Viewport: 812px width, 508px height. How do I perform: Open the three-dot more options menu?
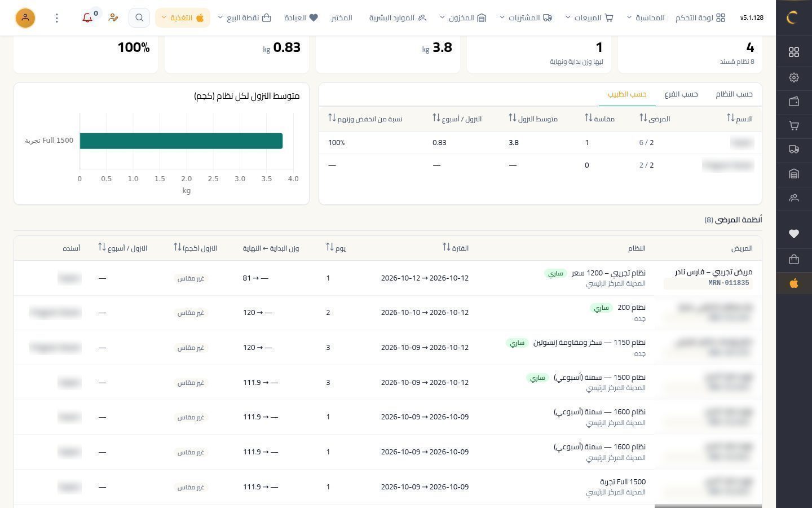[x=56, y=18]
